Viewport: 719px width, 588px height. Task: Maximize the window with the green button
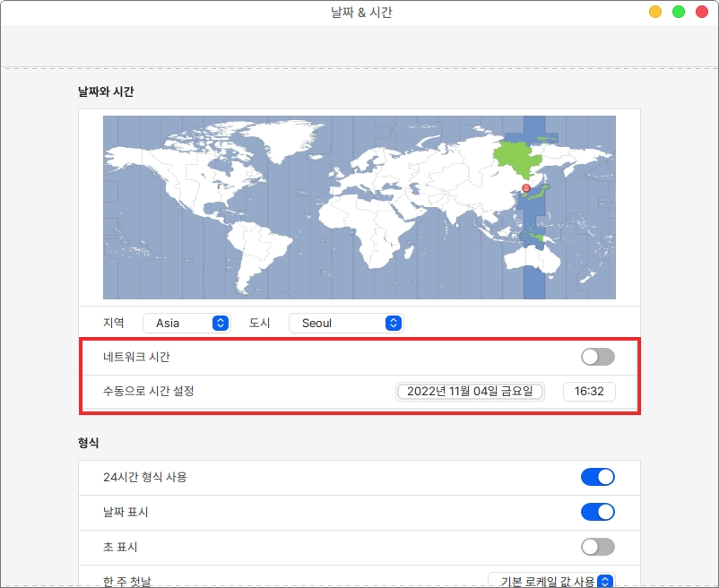(679, 12)
